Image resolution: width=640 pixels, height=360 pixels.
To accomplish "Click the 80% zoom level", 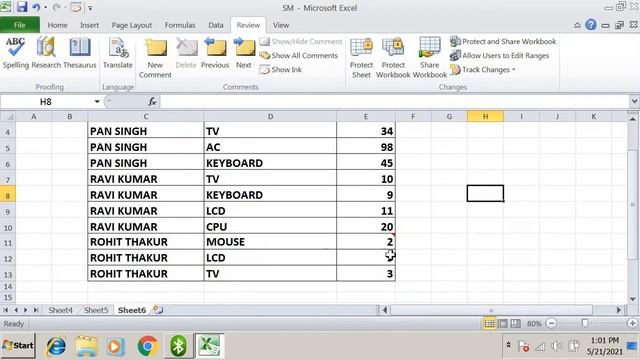I will 534,324.
